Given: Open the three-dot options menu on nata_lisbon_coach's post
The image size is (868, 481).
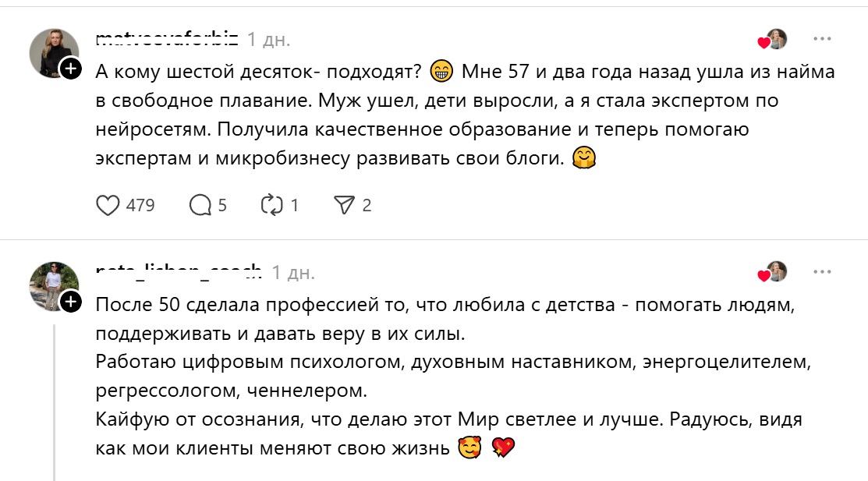Looking at the screenshot, I should 820,271.
